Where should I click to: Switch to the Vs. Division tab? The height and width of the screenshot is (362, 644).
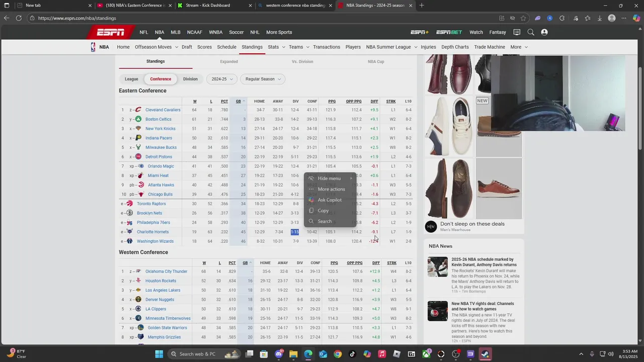point(302,62)
